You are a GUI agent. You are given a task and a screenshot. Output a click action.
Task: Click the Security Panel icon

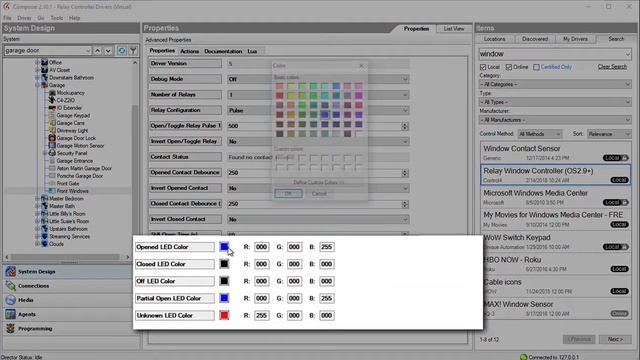coord(52,153)
